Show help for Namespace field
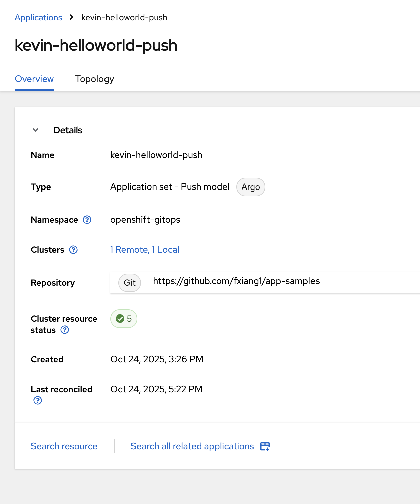Image resolution: width=420 pixels, height=504 pixels. point(87,220)
